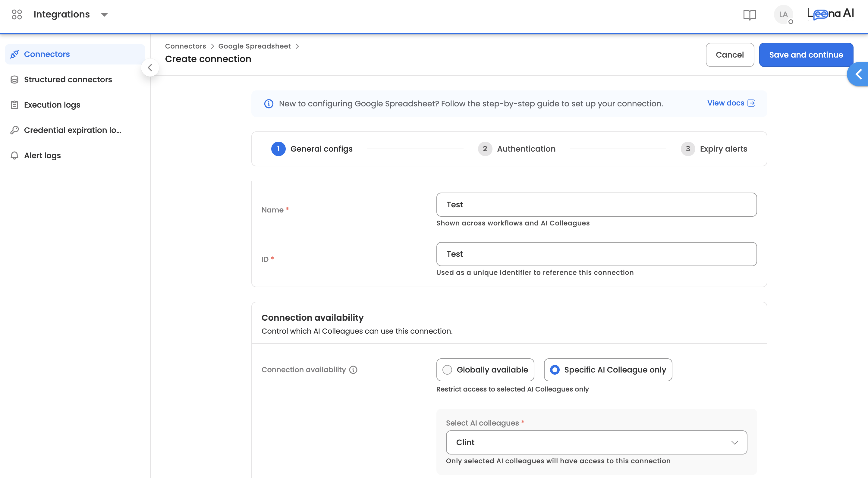Click the Connectors plug icon

tap(14, 54)
